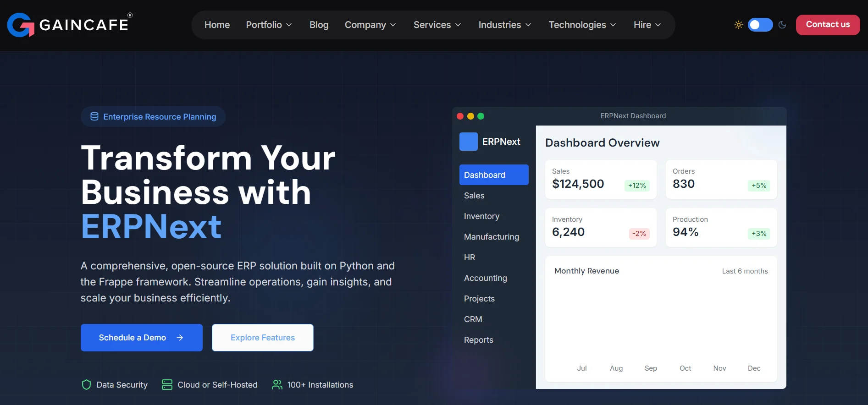Click the Production card showing 94%
Screen dimensions: 868x405
click(721, 227)
